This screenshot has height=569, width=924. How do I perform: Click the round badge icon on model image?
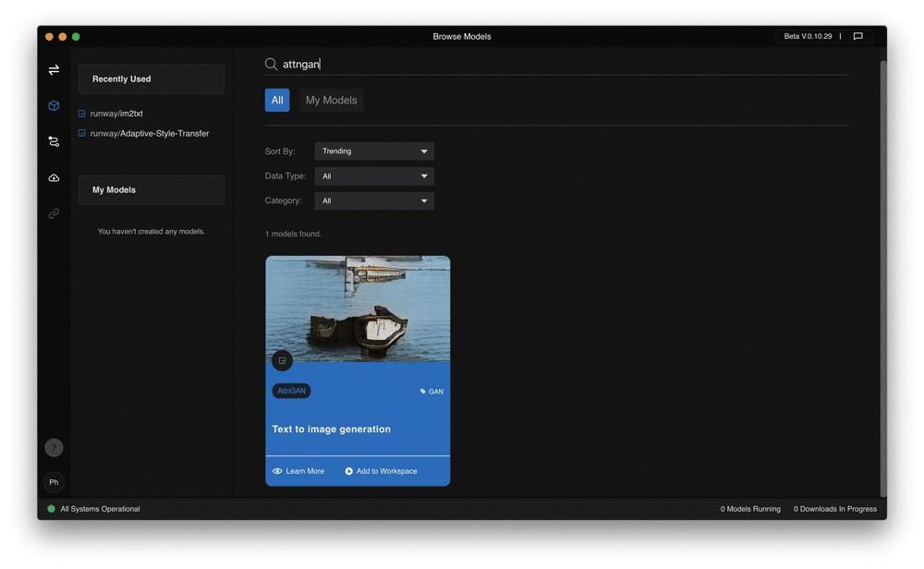[x=282, y=360]
